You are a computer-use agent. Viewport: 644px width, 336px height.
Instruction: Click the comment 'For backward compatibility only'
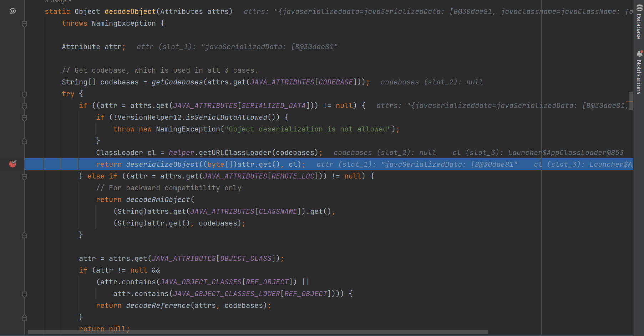coord(169,188)
